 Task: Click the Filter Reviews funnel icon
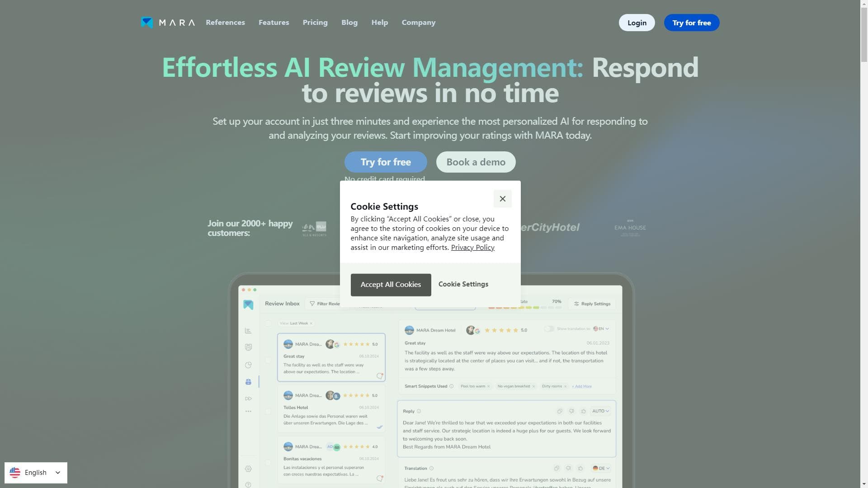tap(312, 304)
